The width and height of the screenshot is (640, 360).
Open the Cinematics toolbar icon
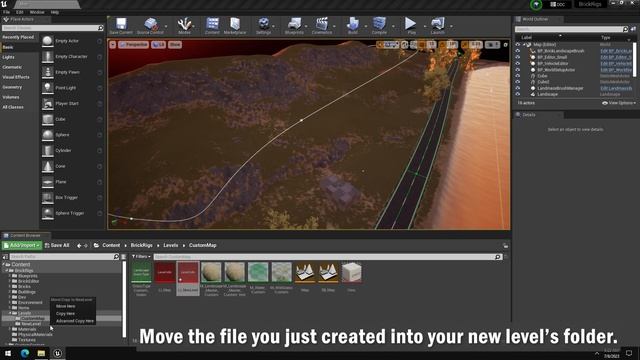[322, 26]
